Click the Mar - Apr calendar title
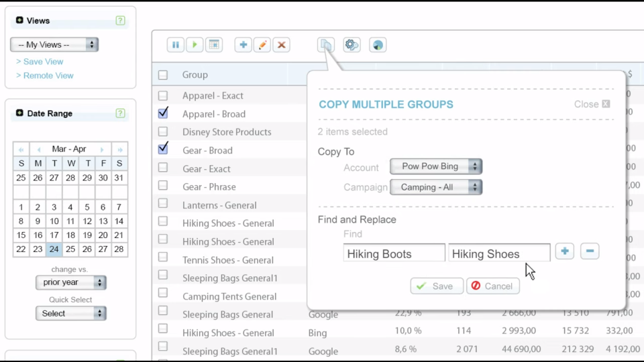644x362 pixels. coord(69,149)
